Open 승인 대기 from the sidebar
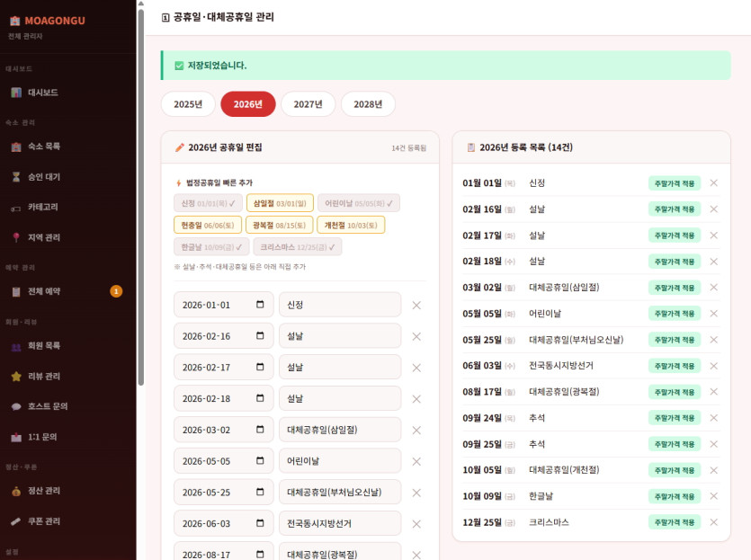Image resolution: width=751 pixels, height=560 pixels. pos(44,177)
